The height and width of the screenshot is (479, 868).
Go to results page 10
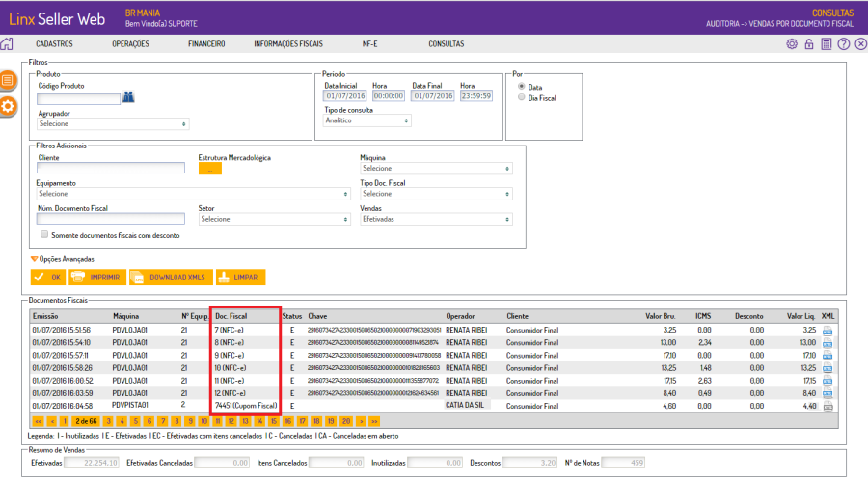[x=203, y=421]
